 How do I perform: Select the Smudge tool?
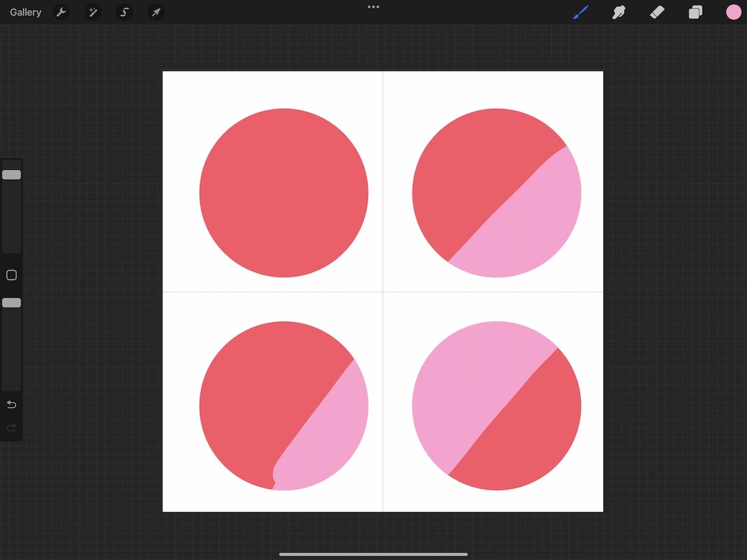pos(619,12)
